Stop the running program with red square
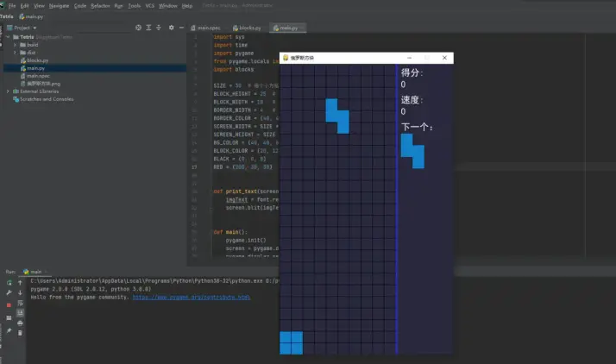 [9, 304]
